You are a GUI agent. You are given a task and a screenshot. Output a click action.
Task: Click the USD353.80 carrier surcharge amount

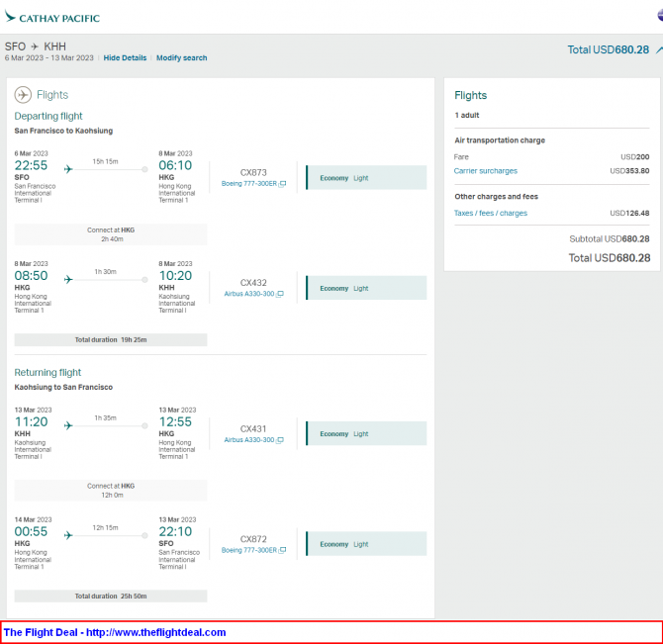tap(629, 171)
